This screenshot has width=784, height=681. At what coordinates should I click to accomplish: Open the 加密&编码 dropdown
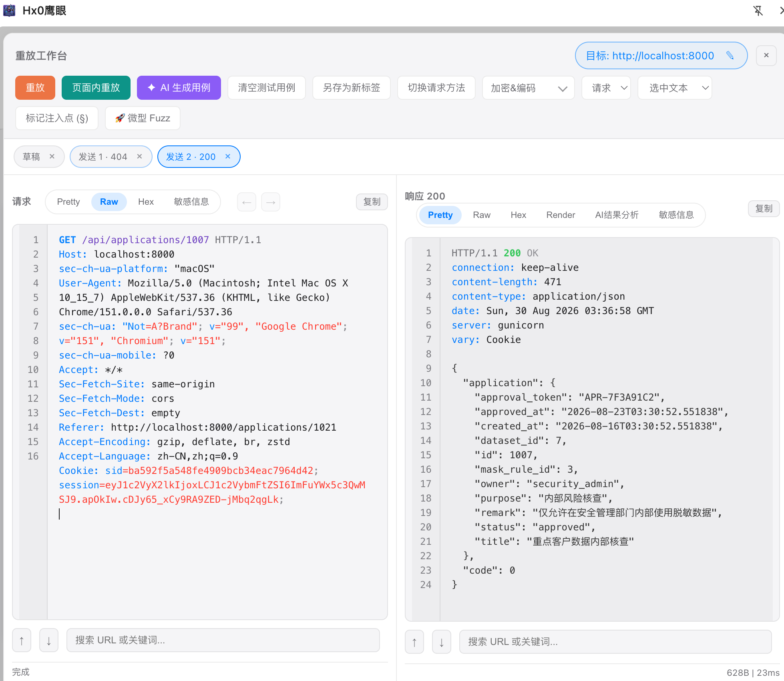[x=529, y=88]
